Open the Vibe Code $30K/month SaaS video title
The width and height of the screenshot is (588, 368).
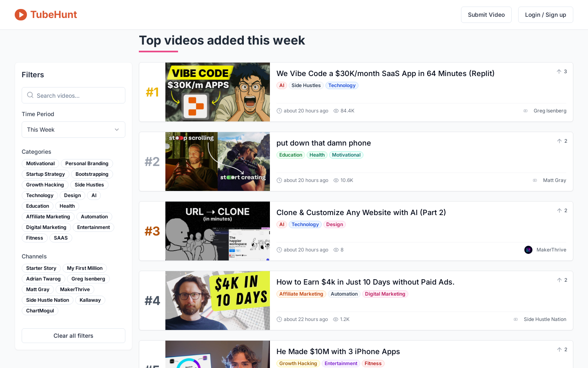coord(385,74)
